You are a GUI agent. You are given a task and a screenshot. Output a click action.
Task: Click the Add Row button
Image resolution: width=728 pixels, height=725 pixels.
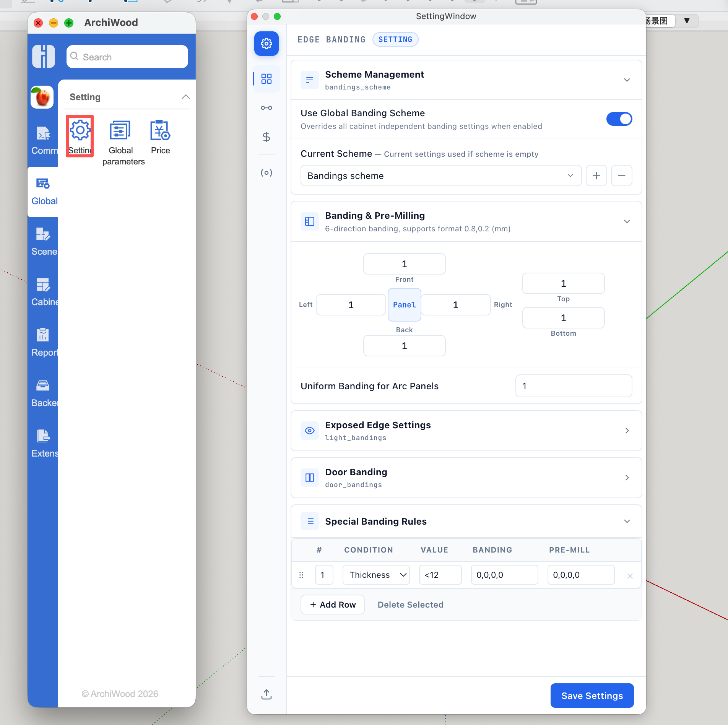(x=333, y=605)
